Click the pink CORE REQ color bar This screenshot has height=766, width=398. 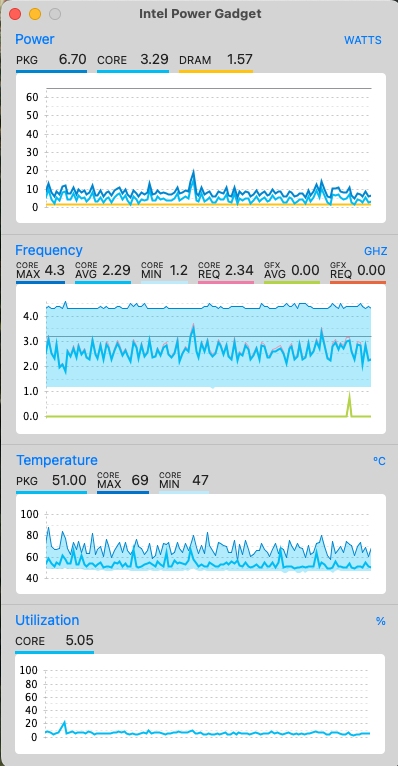click(226, 282)
